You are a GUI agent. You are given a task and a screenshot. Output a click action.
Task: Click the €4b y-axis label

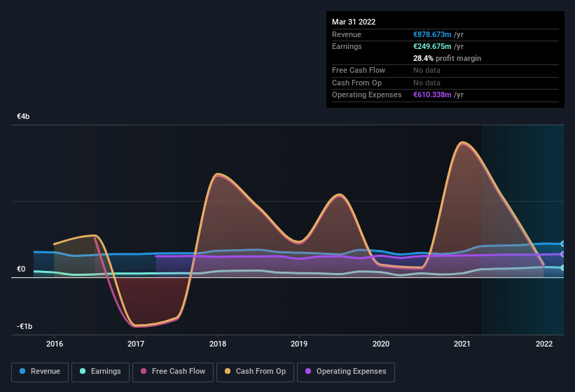tap(23, 116)
